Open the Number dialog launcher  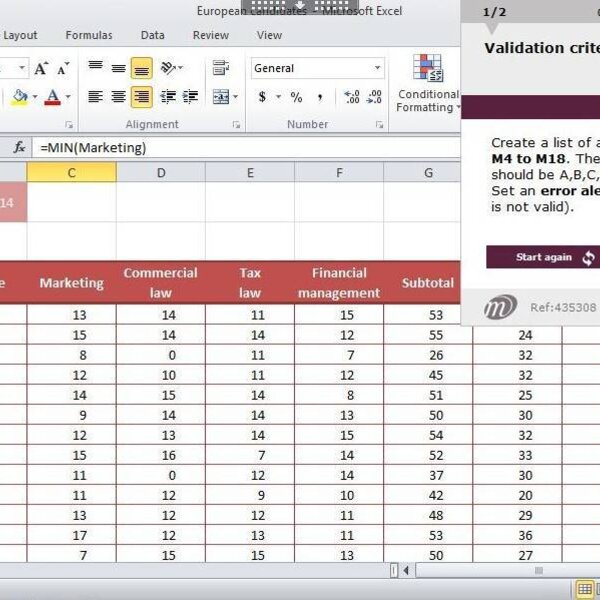point(379,125)
